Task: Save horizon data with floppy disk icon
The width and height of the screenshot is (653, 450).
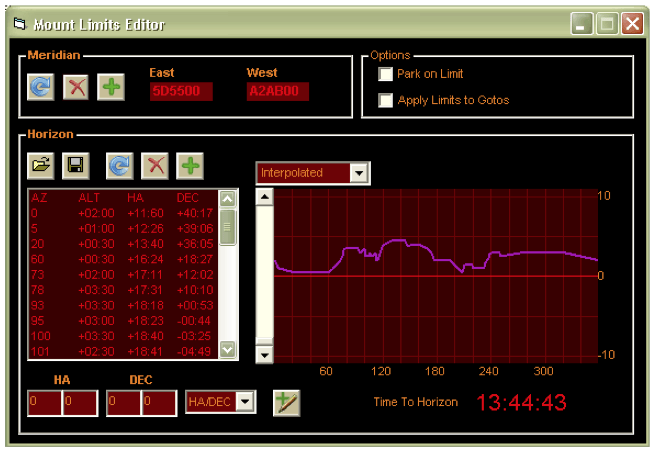Action: (76, 166)
